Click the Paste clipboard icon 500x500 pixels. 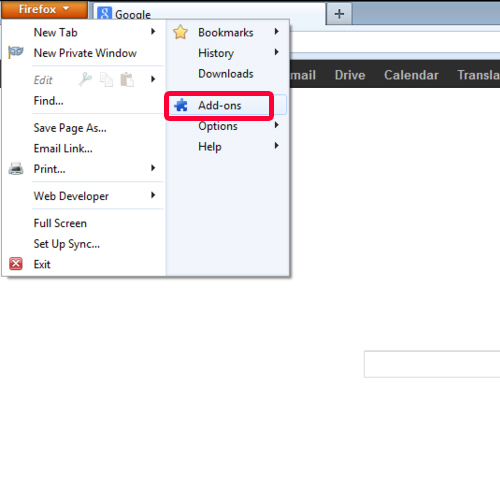[x=127, y=79]
